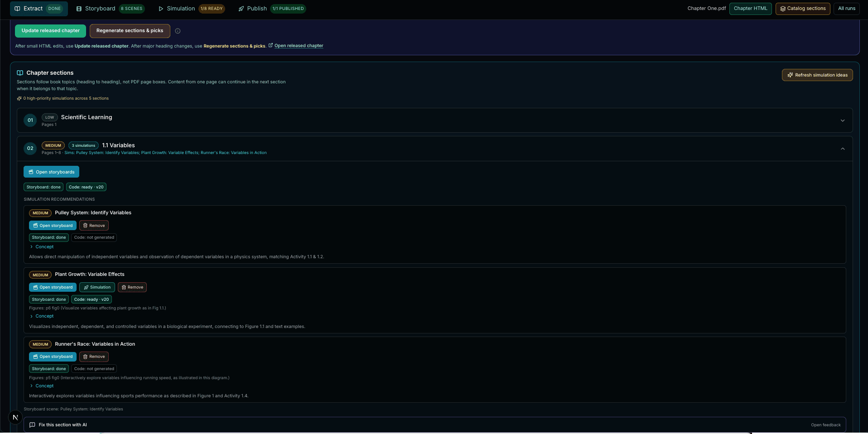Click the LOW priority badge
Viewport: 868px width, 434px height.
[x=49, y=117]
